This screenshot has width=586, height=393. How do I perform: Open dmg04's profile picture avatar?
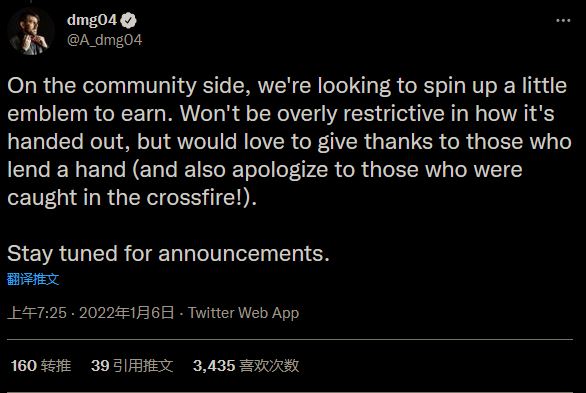[x=31, y=31]
